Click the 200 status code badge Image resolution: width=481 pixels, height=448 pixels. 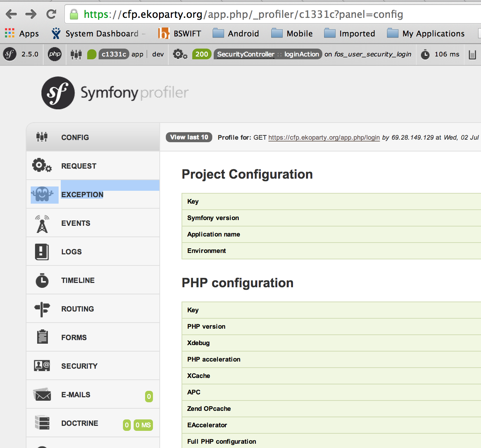(202, 54)
